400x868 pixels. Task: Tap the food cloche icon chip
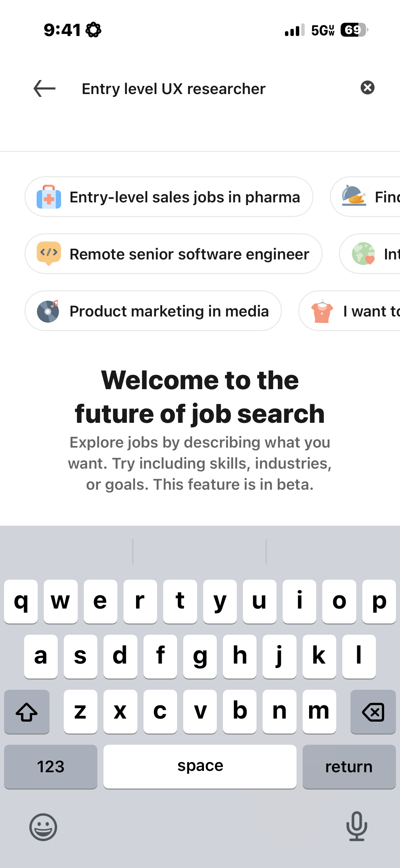pyautogui.click(x=354, y=196)
